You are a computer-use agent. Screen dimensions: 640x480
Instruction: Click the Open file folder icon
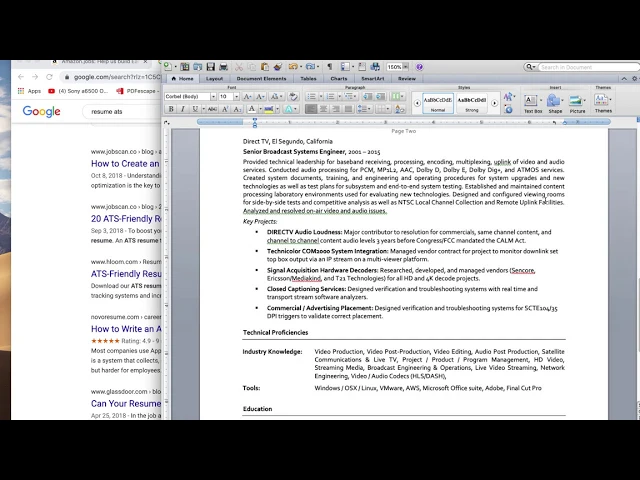coord(198,67)
